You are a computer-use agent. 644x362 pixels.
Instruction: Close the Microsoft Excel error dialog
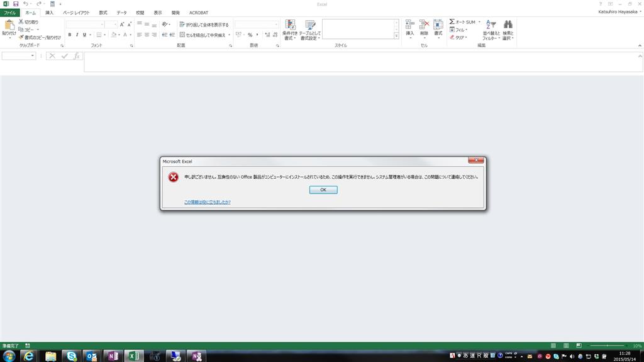coord(475,160)
